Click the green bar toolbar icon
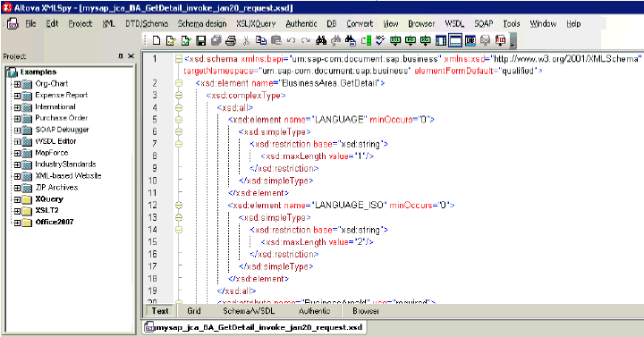Viewport: 644px width, 337px height. (366, 40)
